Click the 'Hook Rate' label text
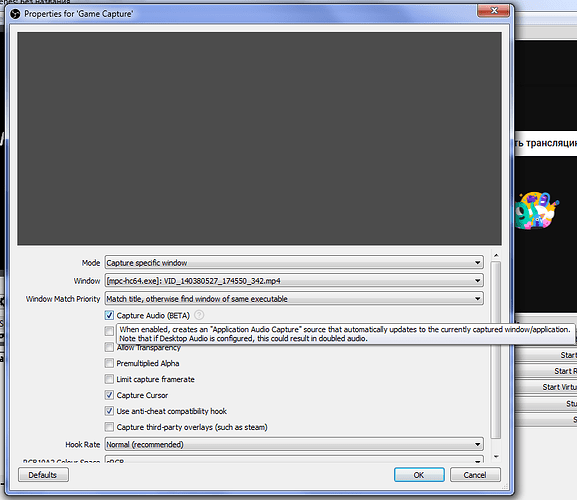Screen dimensions: 577x500 pos(83,445)
